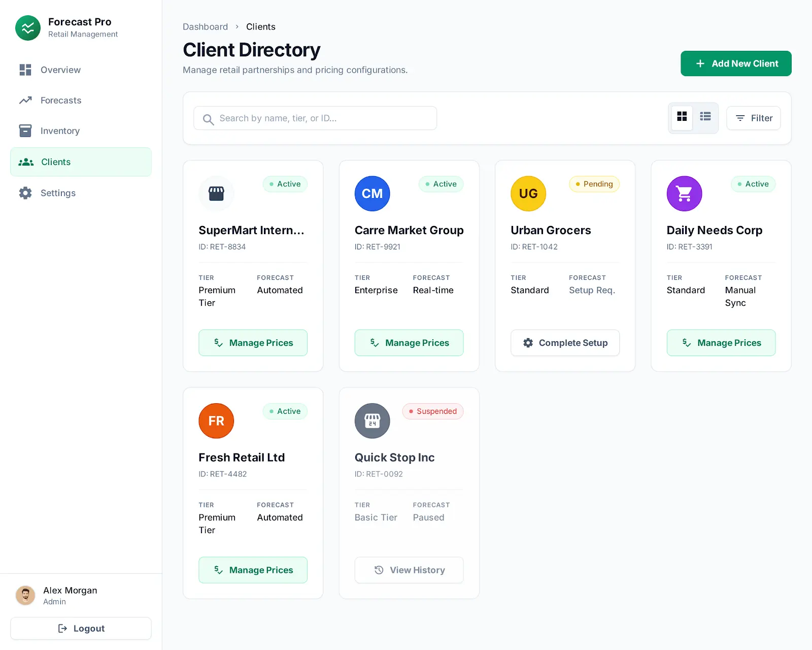Click Alex Morgan's profile picture
Viewport: 812px width, 650px height.
pyautogui.click(x=25, y=595)
